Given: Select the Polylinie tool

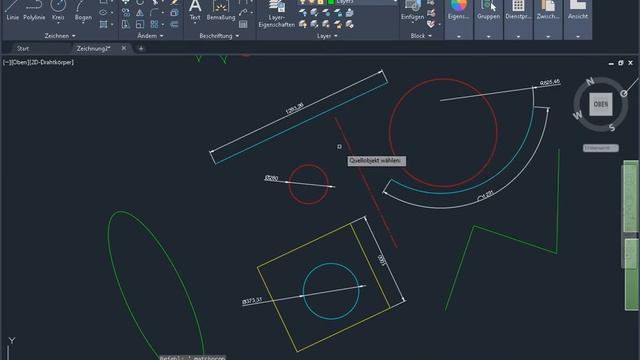Looking at the screenshot, I should (x=34, y=10).
